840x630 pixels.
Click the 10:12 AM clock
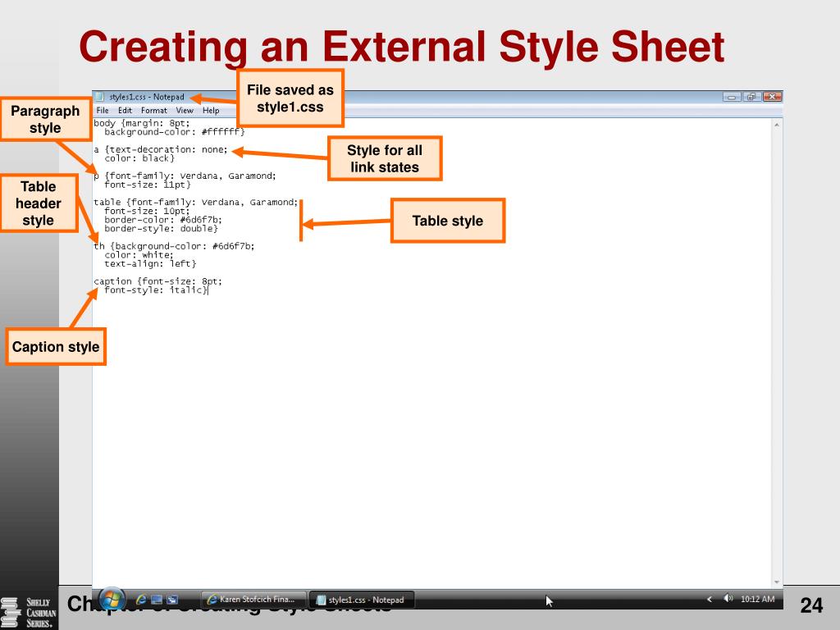coord(757,599)
